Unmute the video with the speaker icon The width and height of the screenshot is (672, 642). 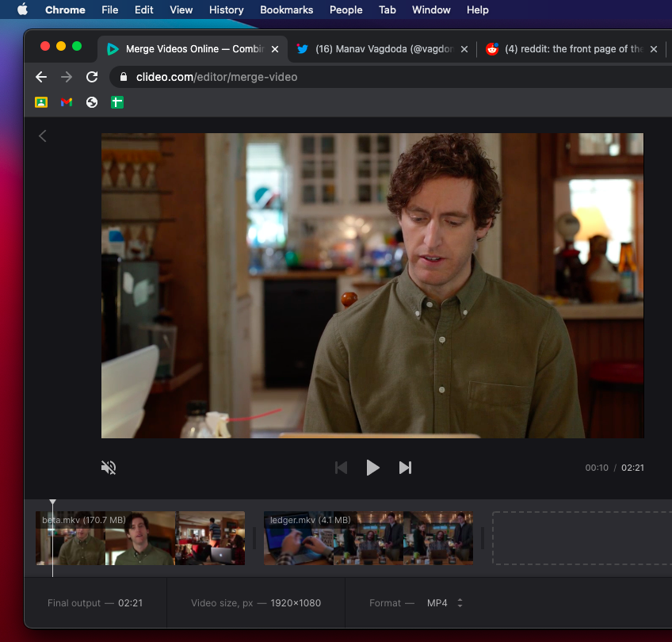point(109,467)
